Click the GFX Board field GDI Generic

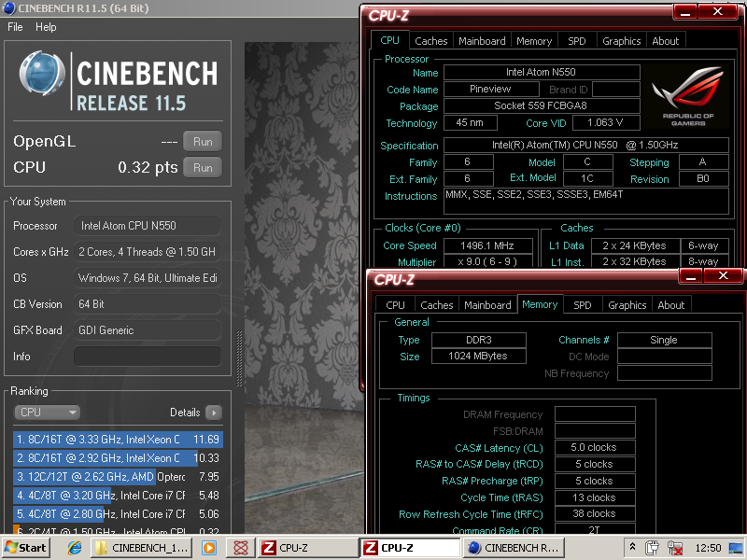click(148, 330)
